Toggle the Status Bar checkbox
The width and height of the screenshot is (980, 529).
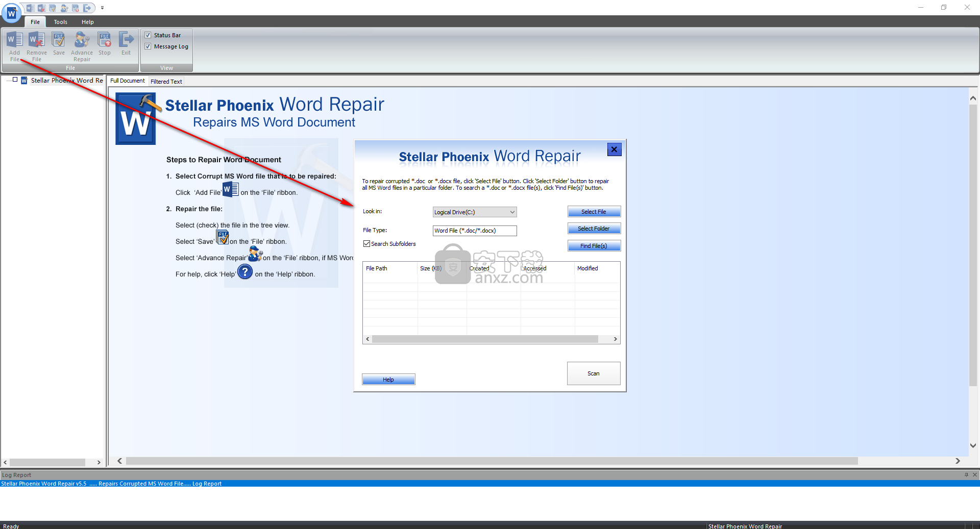[x=148, y=35]
